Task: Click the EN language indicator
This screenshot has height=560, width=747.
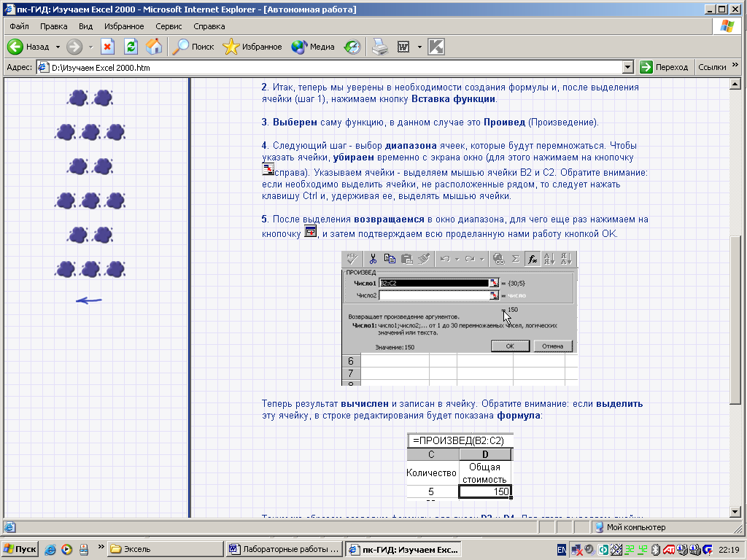Action: pyautogui.click(x=562, y=550)
